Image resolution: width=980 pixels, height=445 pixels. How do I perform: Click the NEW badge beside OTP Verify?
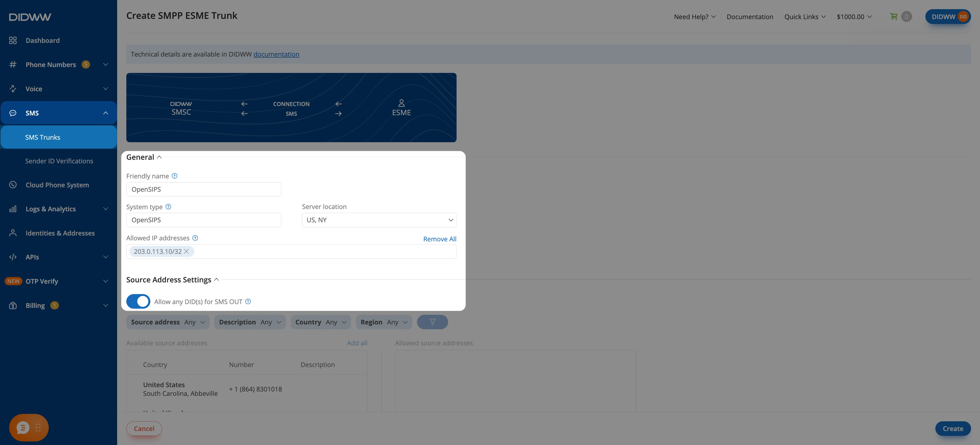coord(13,281)
